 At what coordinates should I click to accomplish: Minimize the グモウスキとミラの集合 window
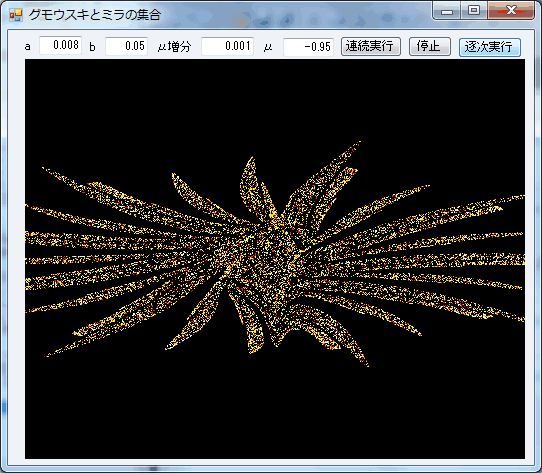point(447,11)
